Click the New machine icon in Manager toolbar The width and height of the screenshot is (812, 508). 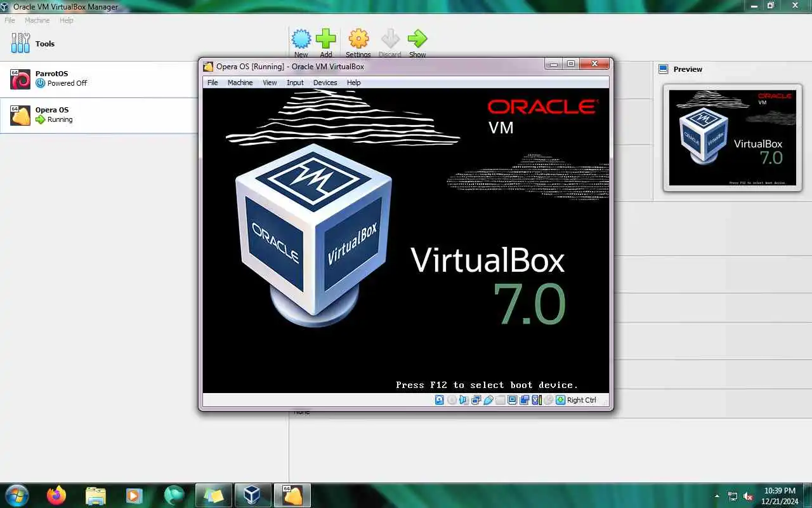point(301,39)
